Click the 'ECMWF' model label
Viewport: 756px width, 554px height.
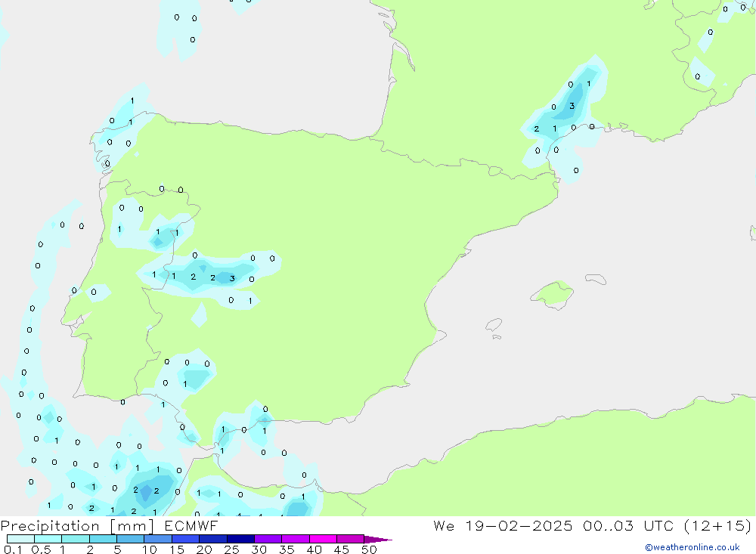[x=191, y=526]
